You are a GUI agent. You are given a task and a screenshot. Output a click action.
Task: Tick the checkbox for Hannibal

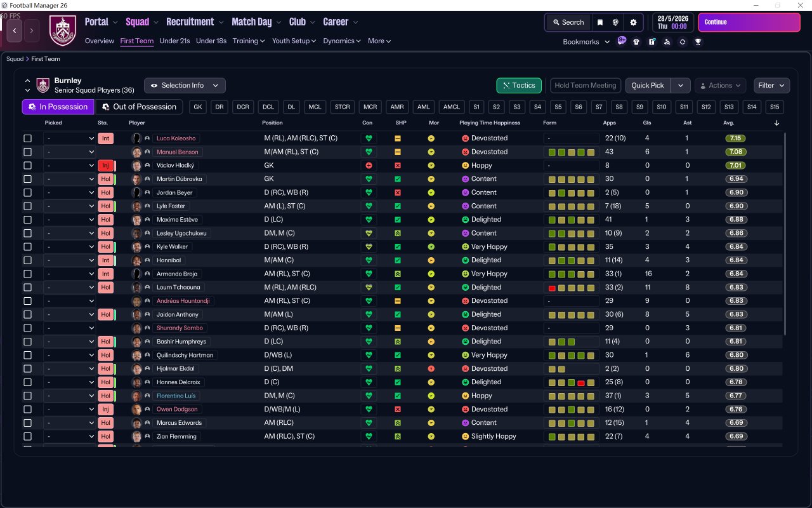tap(27, 260)
